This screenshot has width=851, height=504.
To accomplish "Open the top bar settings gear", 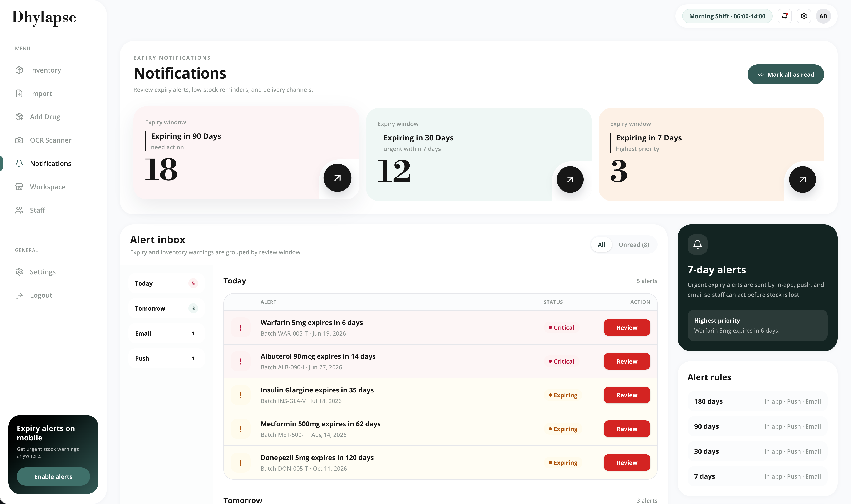I will [804, 16].
